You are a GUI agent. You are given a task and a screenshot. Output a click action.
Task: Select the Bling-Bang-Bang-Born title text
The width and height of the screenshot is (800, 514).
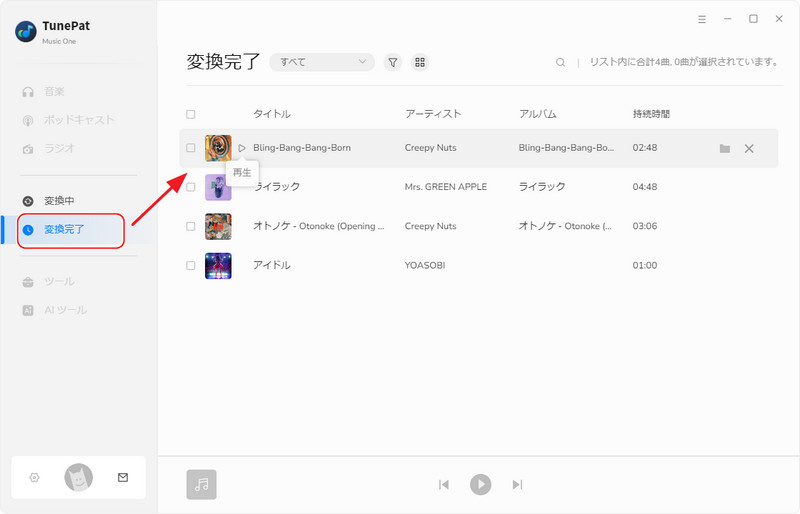click(302, 148)
